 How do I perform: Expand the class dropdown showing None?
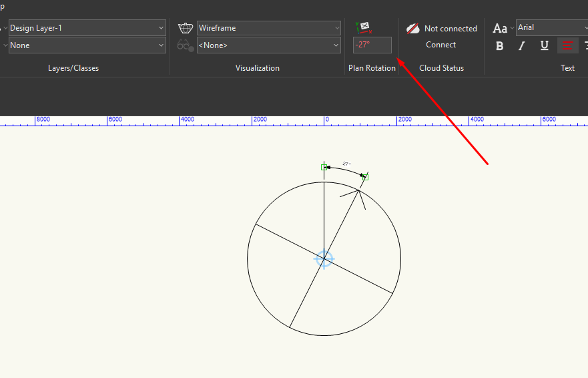point(87,45)
